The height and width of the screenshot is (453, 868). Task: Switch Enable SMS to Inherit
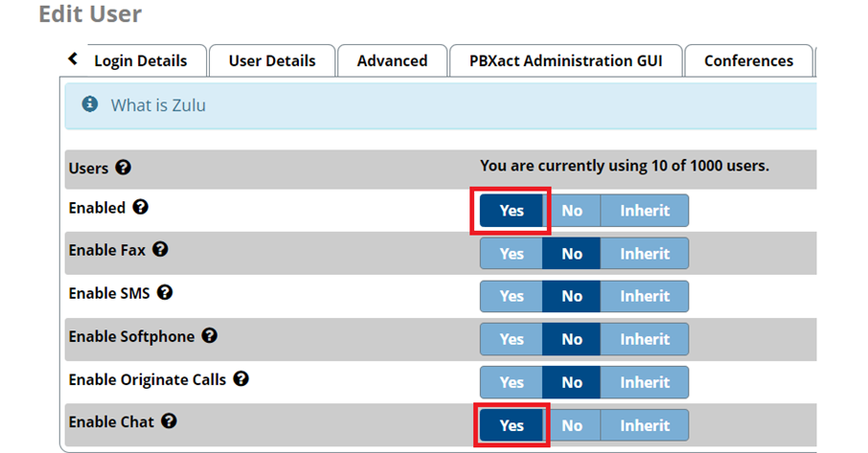click(x=644, y=296)
